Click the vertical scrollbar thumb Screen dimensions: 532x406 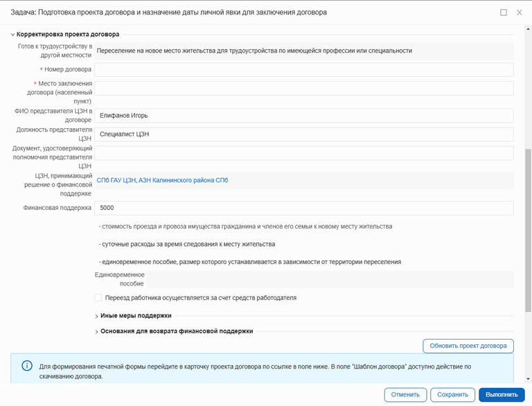tap(529, 229)
